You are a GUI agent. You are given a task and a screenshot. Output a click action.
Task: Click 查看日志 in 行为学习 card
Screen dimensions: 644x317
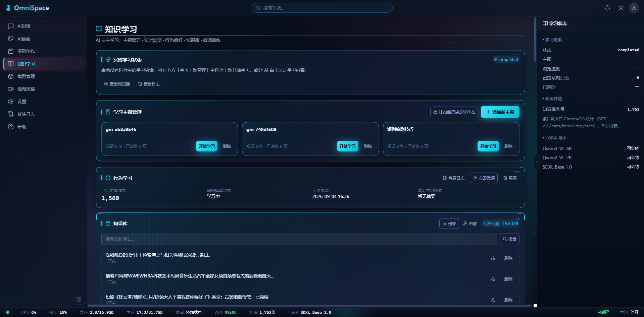(453, 178)
